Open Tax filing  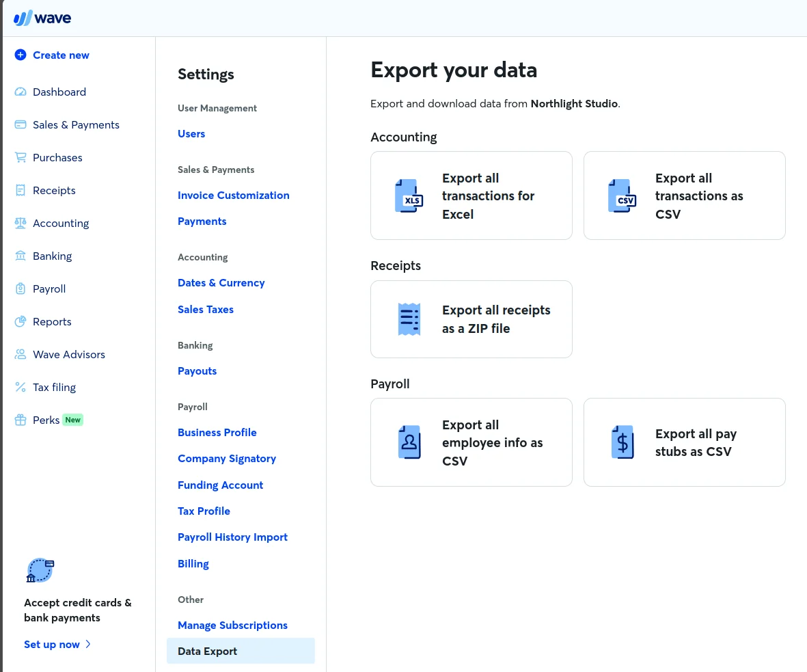point(55,387)
